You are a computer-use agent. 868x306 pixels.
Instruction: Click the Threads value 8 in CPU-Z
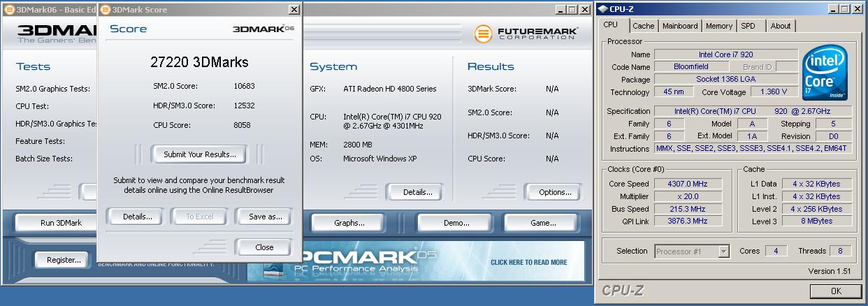tap(839, 251)
